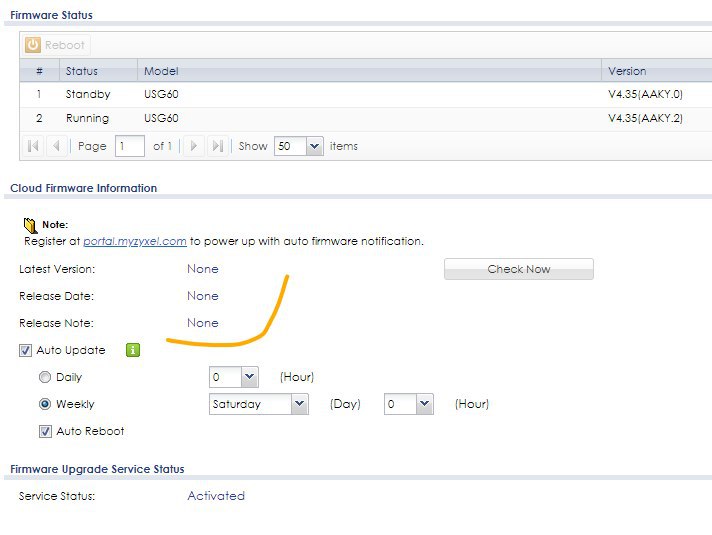
Task: Click version V4.35(AAKY.0) cell
Action: tap(645, 94)
